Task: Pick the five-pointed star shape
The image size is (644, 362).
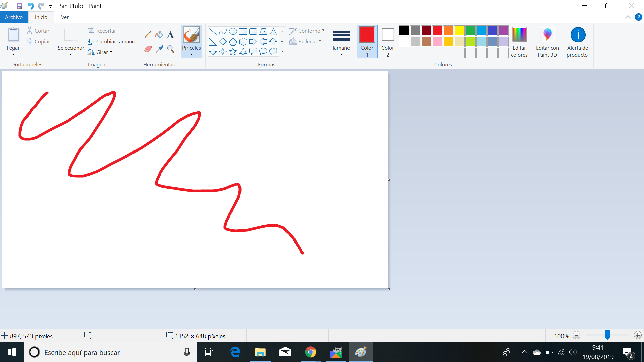Action: pos(233,52)
